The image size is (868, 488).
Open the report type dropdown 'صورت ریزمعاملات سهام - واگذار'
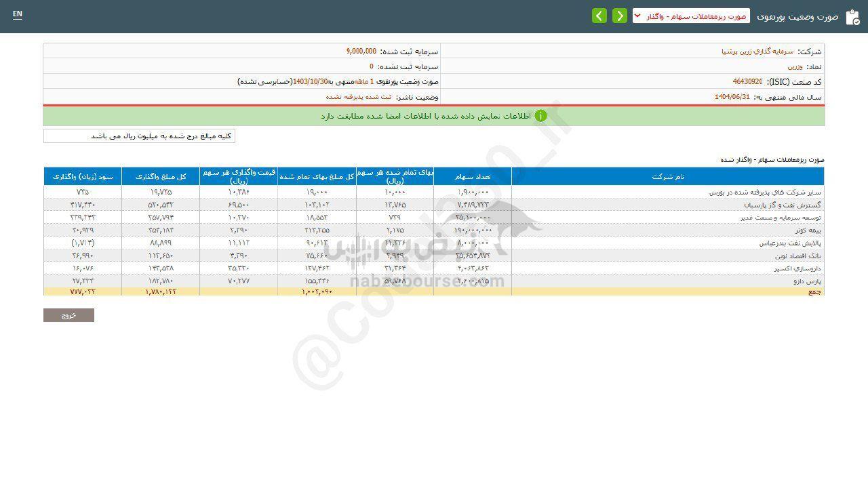(x=691, y=16)
